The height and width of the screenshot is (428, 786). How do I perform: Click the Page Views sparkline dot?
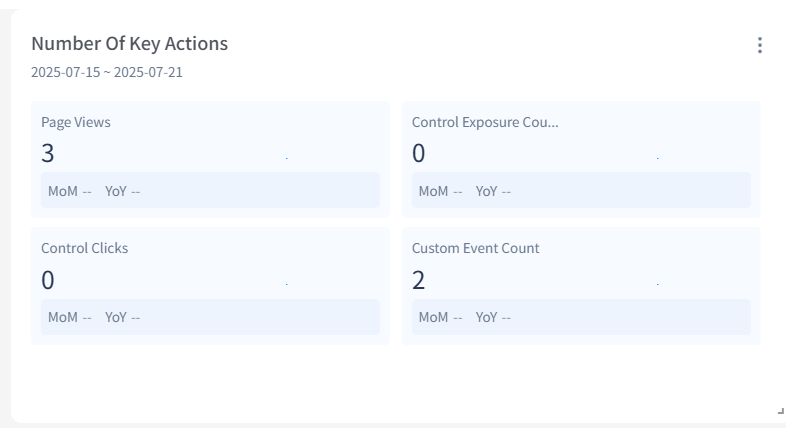tap(286, 158)
